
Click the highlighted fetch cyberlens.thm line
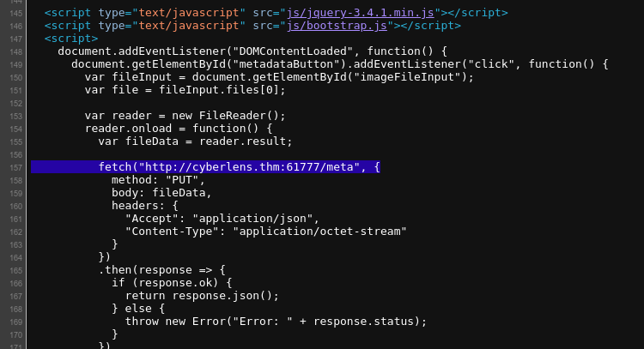pyautogui.click(x=205, y=167)
